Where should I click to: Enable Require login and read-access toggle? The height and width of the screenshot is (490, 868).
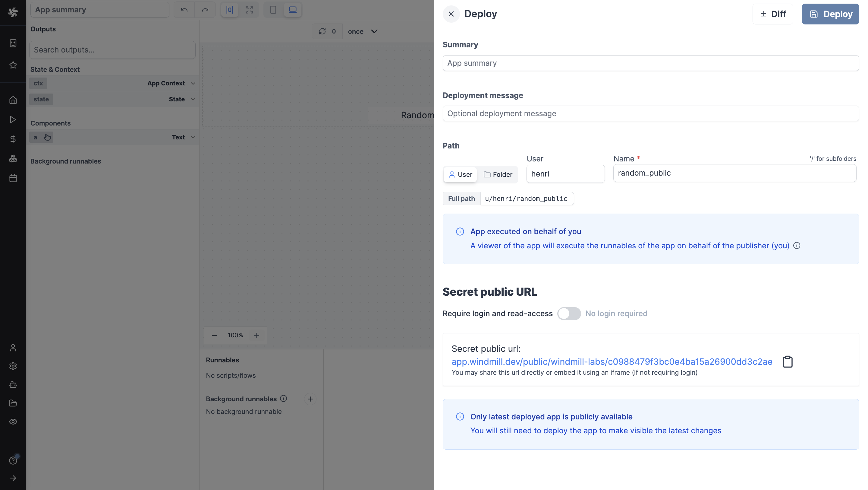point(569,313)
